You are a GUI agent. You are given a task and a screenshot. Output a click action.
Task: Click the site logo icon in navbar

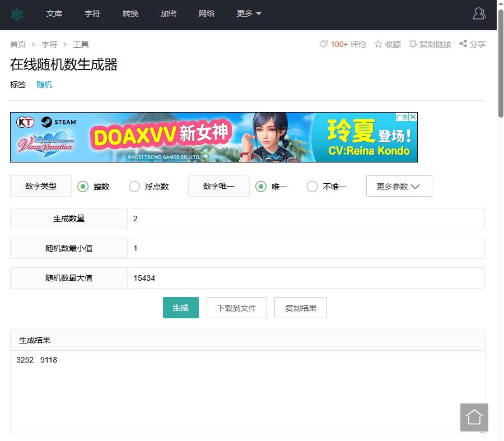[17, 14]
